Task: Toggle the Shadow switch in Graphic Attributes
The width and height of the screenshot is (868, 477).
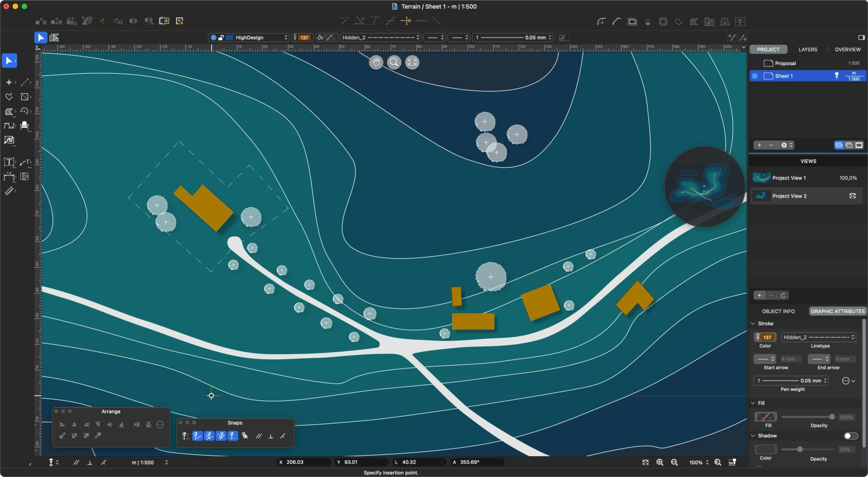Action: click(x=851, y=435)
